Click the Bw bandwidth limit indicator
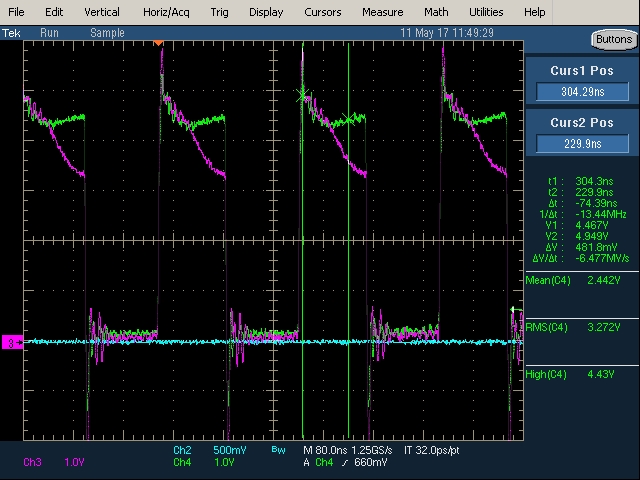 (x=278, y=450)
